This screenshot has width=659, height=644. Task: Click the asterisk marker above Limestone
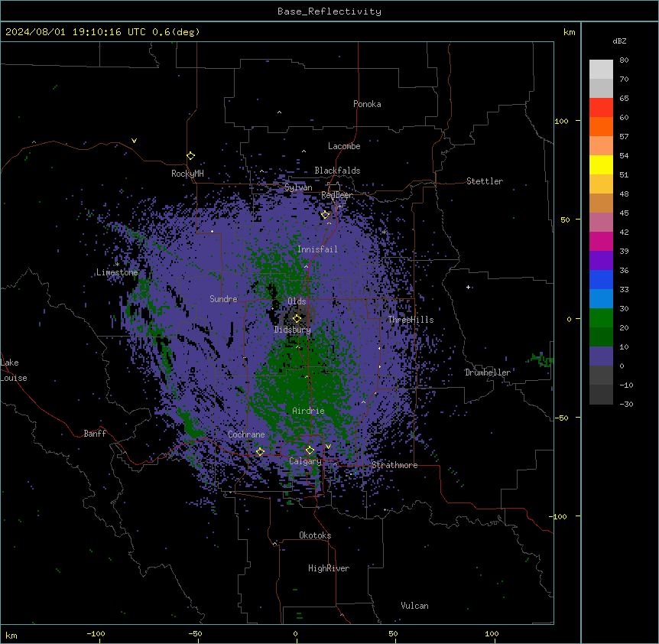pyautogui.click(x=117, y=265)
